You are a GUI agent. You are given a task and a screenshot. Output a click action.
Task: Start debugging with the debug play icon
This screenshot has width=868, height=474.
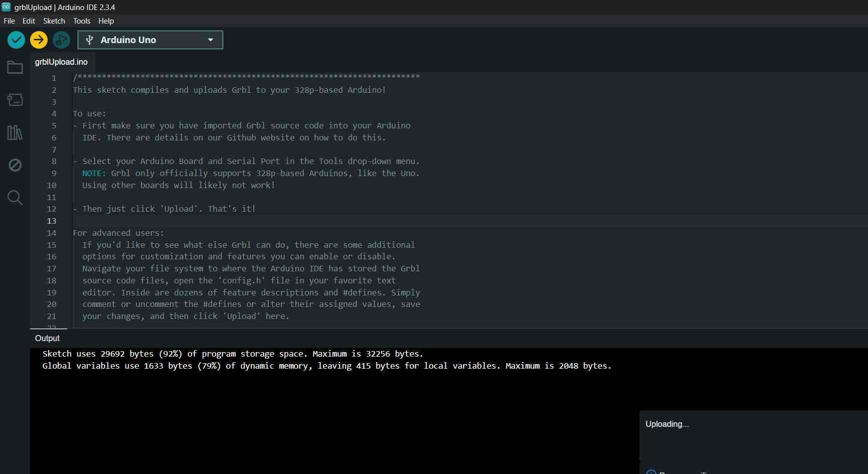(61, 40)
